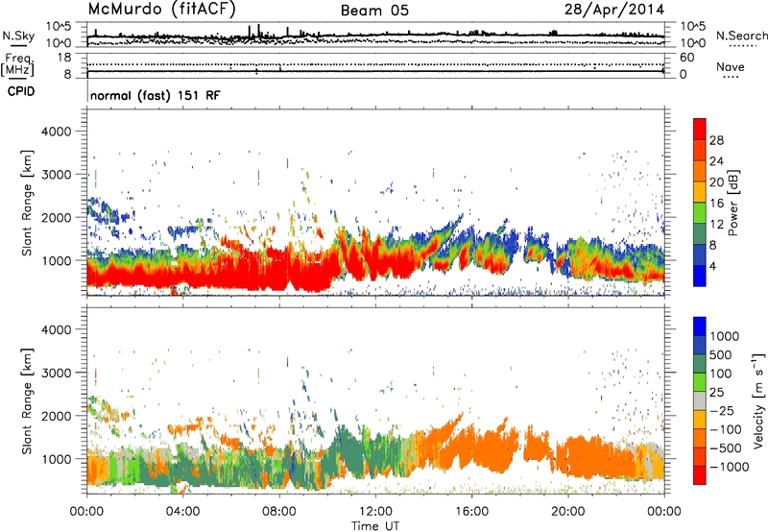Screen dimensions: 768x532
Task: Click the '1000' velocity colorbar value
Action: [725, 336]
